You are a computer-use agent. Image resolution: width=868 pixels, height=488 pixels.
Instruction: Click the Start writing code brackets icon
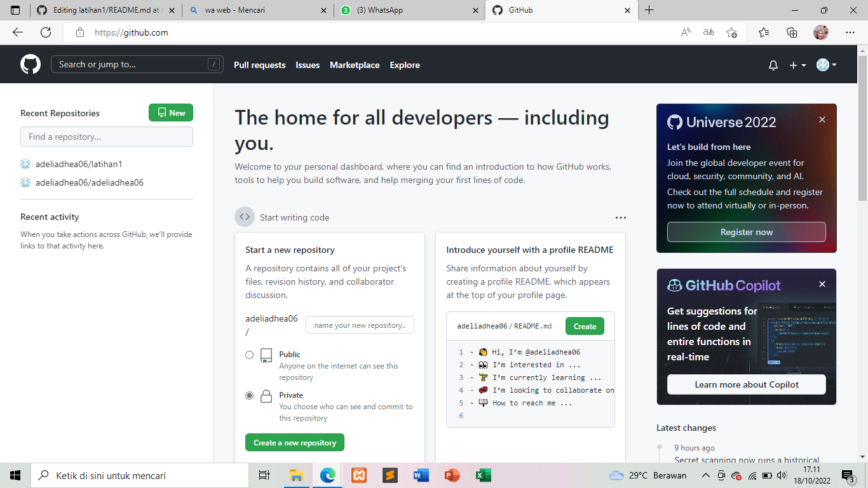pyautogui.click(x=245, y=217)
